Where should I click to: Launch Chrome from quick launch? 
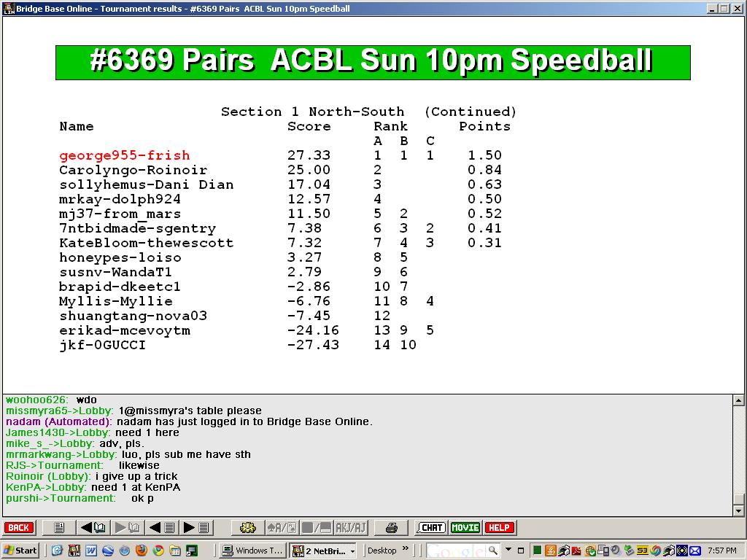[158, 551]
